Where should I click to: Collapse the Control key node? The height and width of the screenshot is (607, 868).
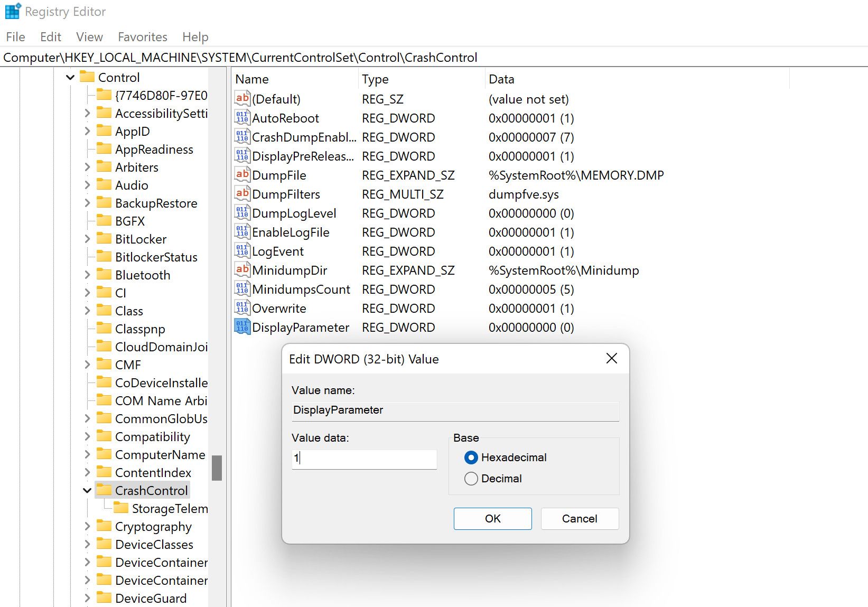click(70, 78)
